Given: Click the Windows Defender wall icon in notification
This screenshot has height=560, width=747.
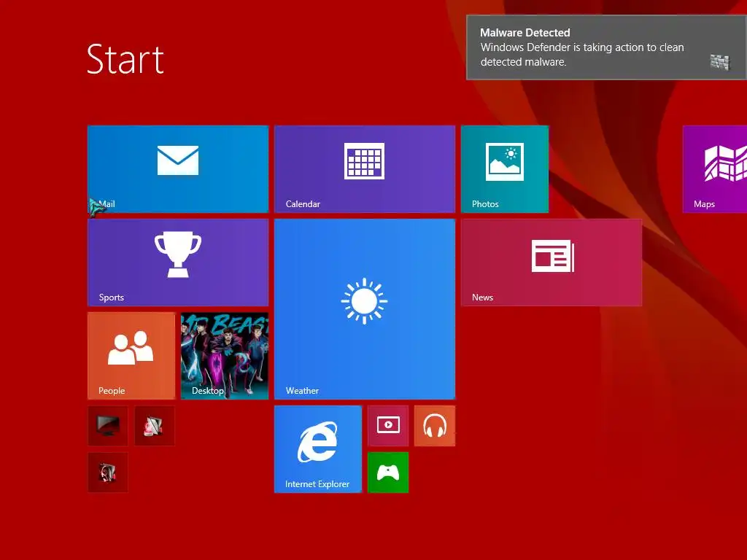Looking at the screenshot, I should (720, 62).
